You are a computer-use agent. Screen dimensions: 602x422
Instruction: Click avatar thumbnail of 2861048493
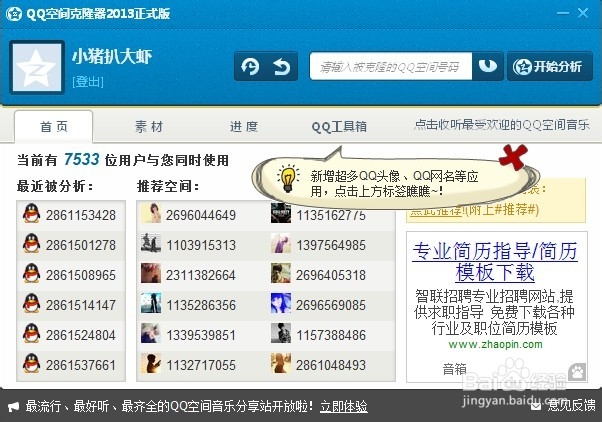coord(281,363)
